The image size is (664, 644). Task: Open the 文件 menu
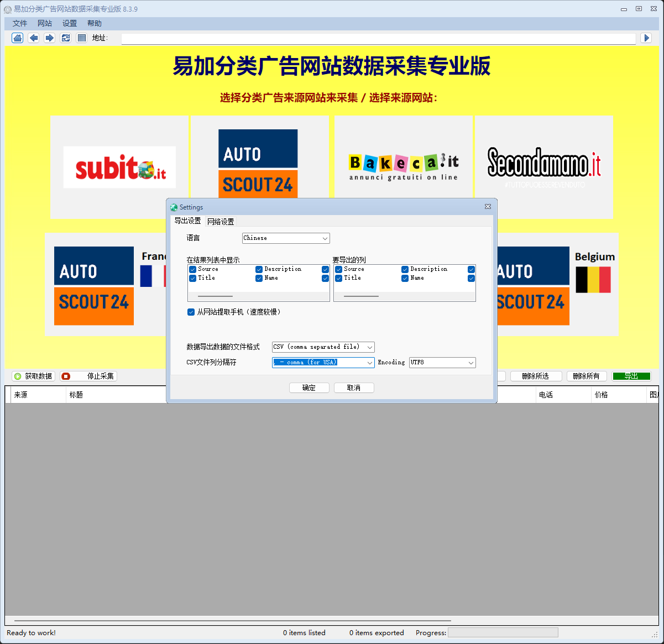[20, 23]
